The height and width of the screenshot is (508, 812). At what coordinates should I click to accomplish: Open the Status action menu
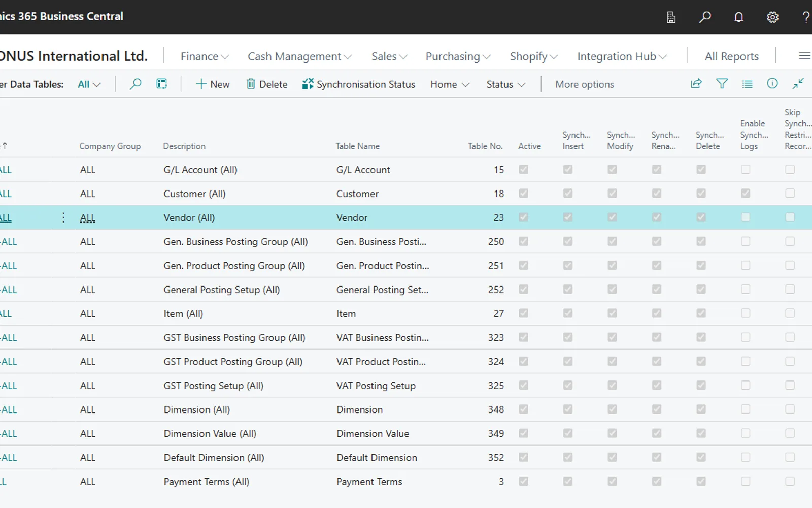click(x=505, y=84)
